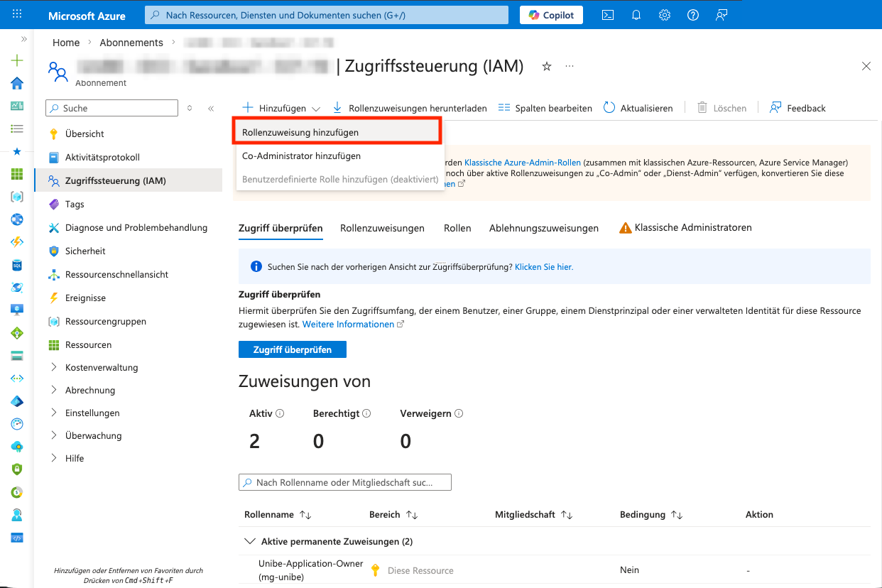This screenshot has width=882, height=588.
Task: Click the role name search field
Action: pos(345,483)
